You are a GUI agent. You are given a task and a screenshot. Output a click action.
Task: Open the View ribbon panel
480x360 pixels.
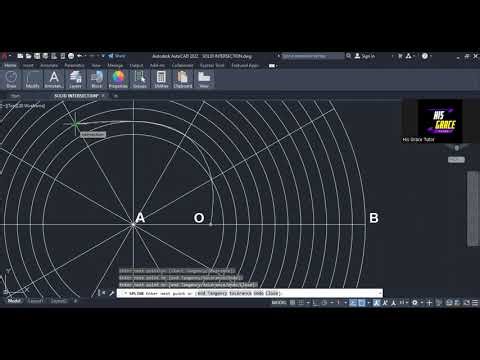click(204, 79)
